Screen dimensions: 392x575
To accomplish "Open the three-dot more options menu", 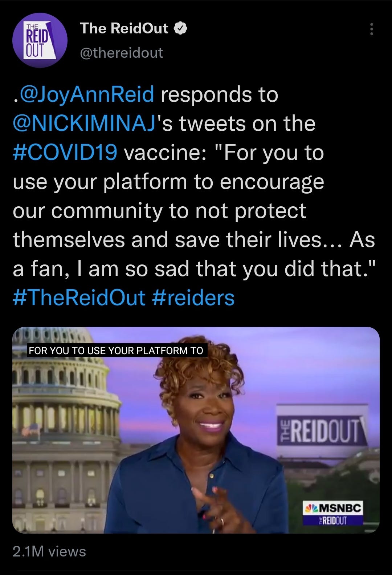I will tap(371, 29).
